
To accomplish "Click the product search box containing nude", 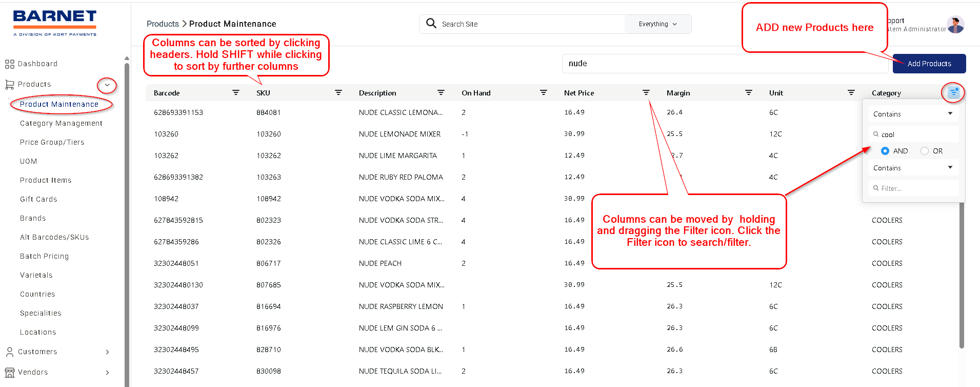I will (x=725, y=64).
